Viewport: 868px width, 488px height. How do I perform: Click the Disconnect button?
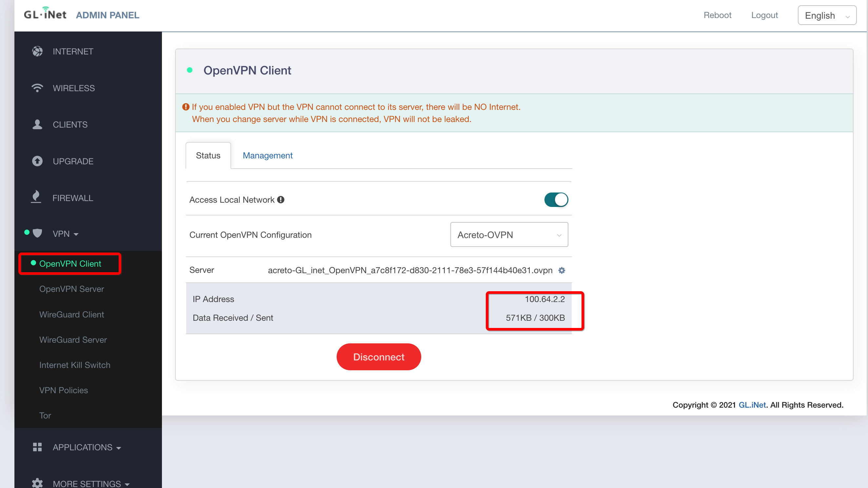coord(378,356)
